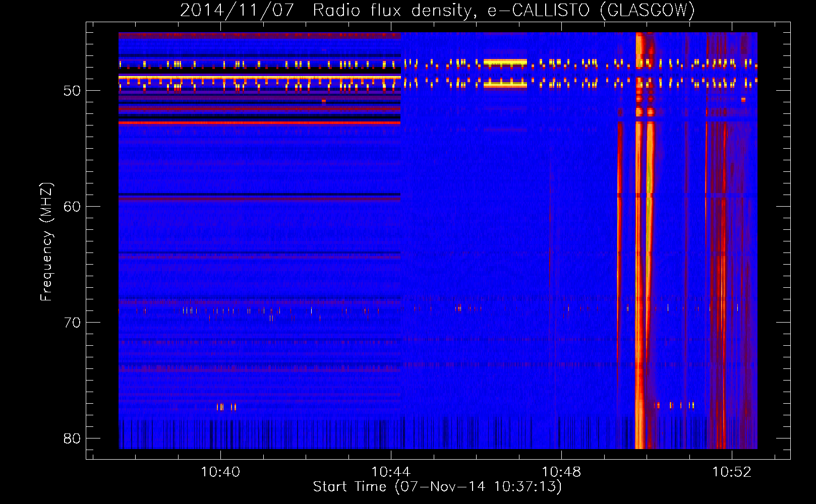
Task: Click the 'Start Time (07-Nov-14 10:37:13)' label
Action: tap(437, 487)
